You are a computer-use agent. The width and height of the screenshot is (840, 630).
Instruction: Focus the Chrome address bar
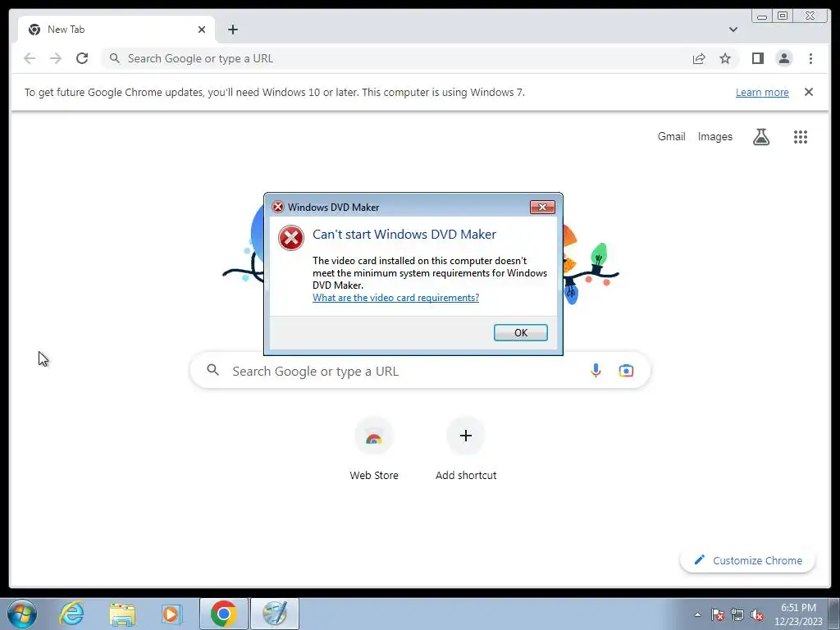coord(396,58)
